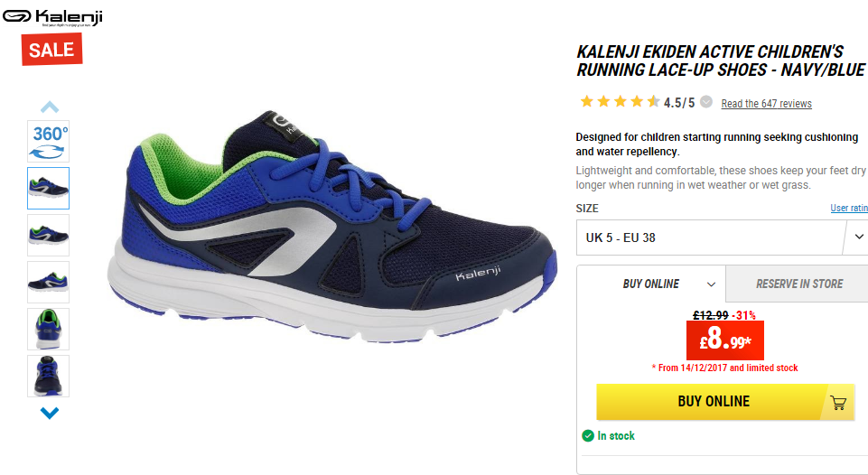The image size is (868, 475).
Task: Click the Kalenji brand logo
Action: click(x=52, y=17)
